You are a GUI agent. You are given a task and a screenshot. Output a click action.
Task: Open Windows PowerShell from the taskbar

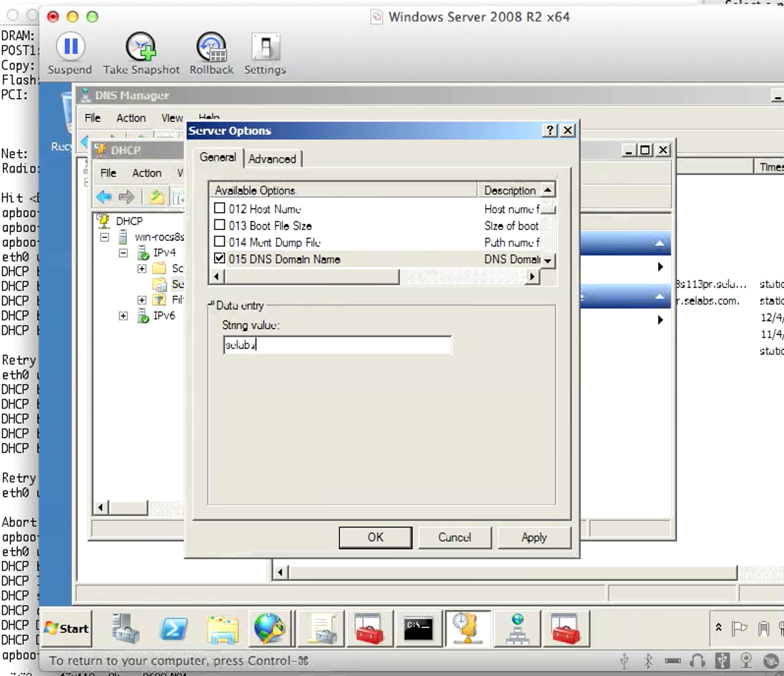(x=174, y=628)
